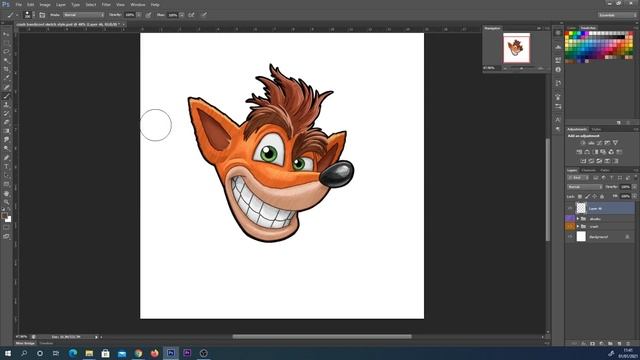Screen dimensions: 640x360
Task: Select the Path Selection tool
Action: pos(6,175)
